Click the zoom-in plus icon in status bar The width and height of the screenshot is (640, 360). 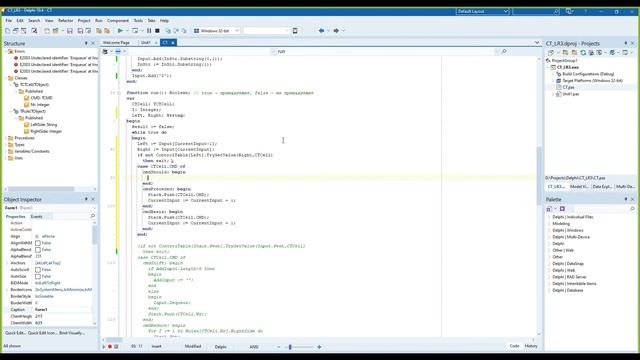319,347
